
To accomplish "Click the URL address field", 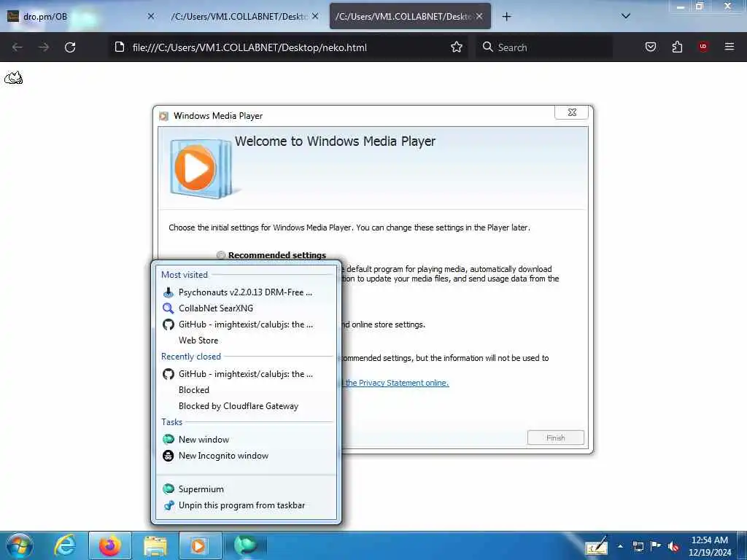I will 288,47.
